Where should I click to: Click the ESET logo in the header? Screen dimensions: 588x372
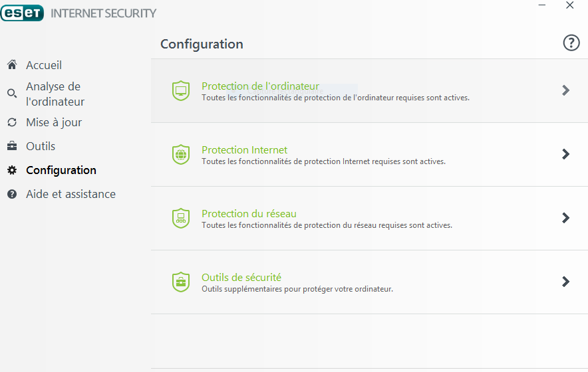click(22, 13)
